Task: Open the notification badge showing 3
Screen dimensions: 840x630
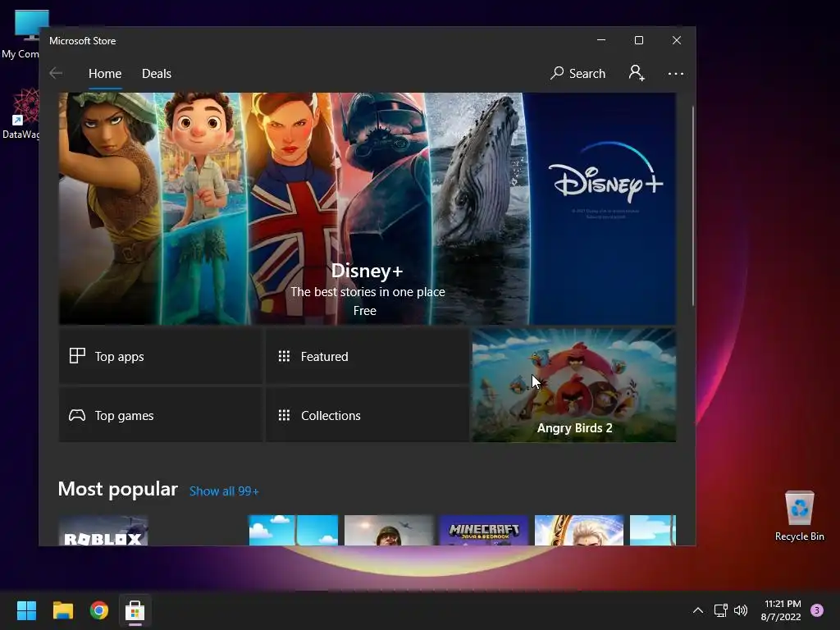Action: click(x=817, y=610)
